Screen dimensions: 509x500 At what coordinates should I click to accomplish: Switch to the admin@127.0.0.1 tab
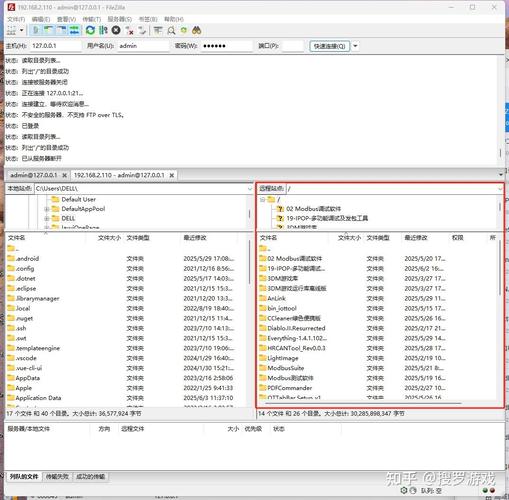pos(34,175)
